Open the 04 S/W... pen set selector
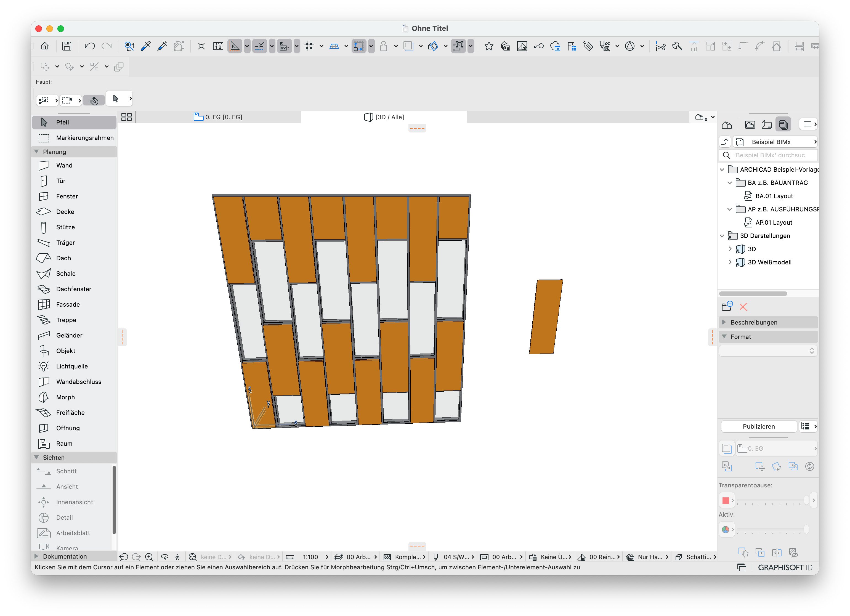Image resolution: width=850 pixels, height=616 pixels. coord(453,557)
